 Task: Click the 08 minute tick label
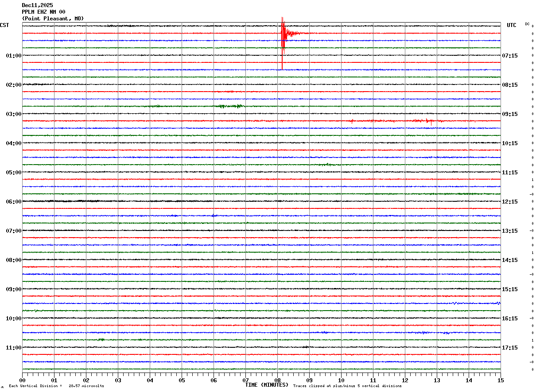[278, 380]
